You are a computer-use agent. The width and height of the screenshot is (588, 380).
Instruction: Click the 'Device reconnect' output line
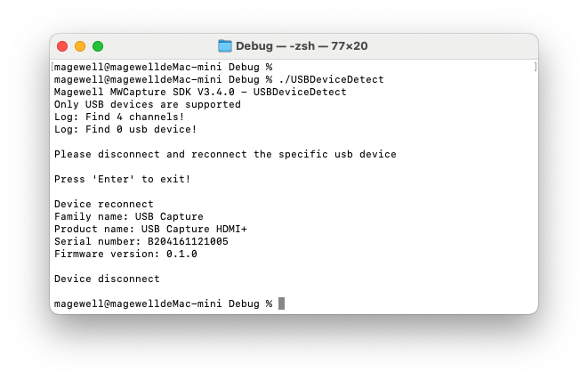pyautogui.click(x=104, y=204)
